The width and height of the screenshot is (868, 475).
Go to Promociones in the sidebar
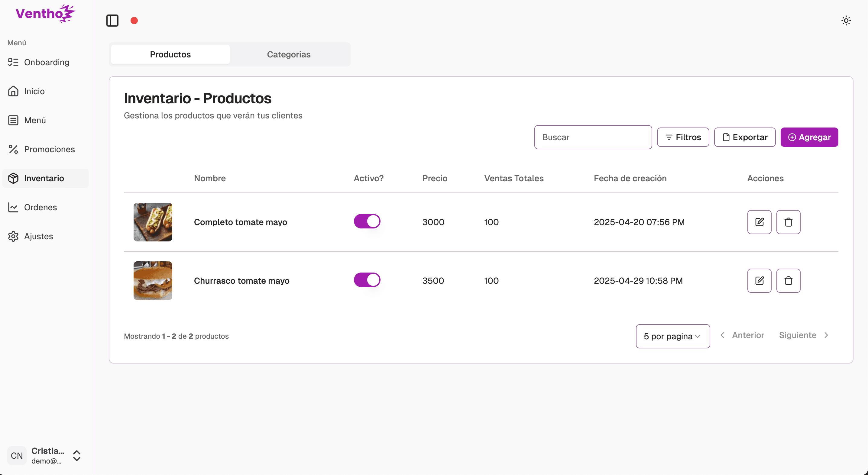point(49,149)
